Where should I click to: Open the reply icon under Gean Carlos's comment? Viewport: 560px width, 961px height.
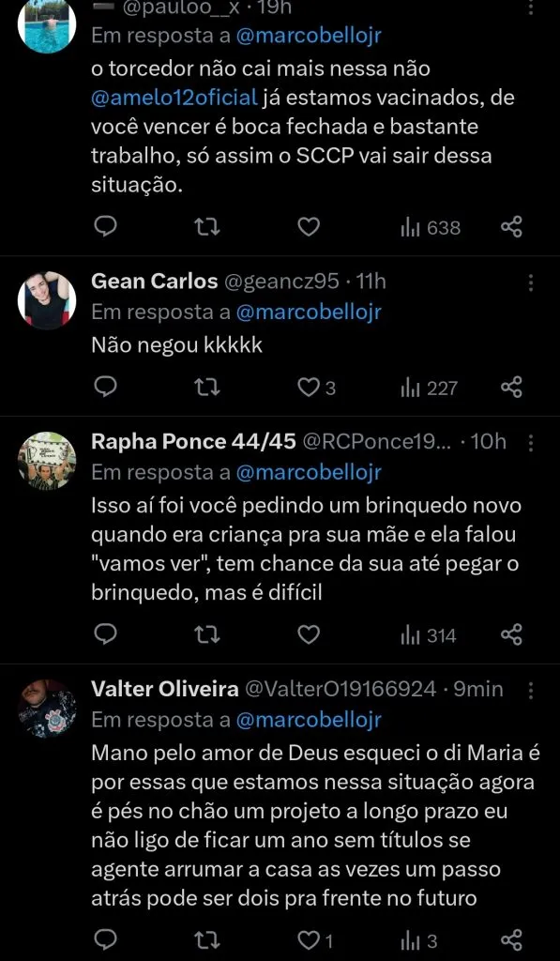106,386
